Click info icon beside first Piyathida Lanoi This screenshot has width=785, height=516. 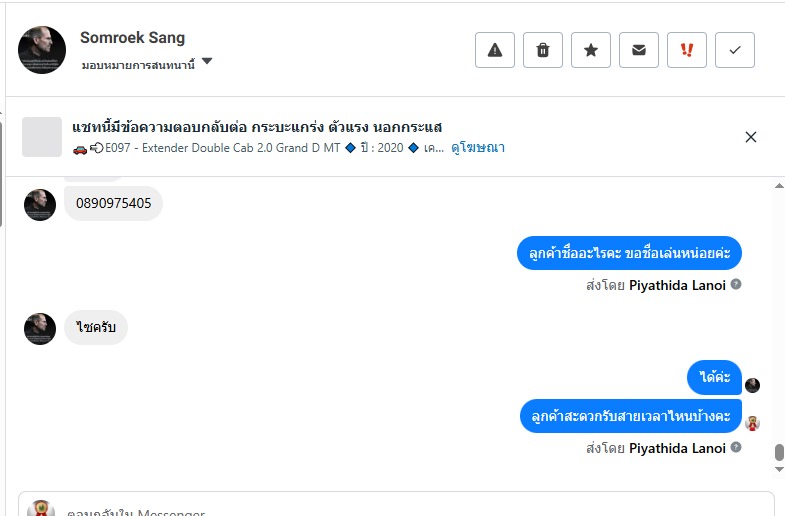(x=736, y=285)
